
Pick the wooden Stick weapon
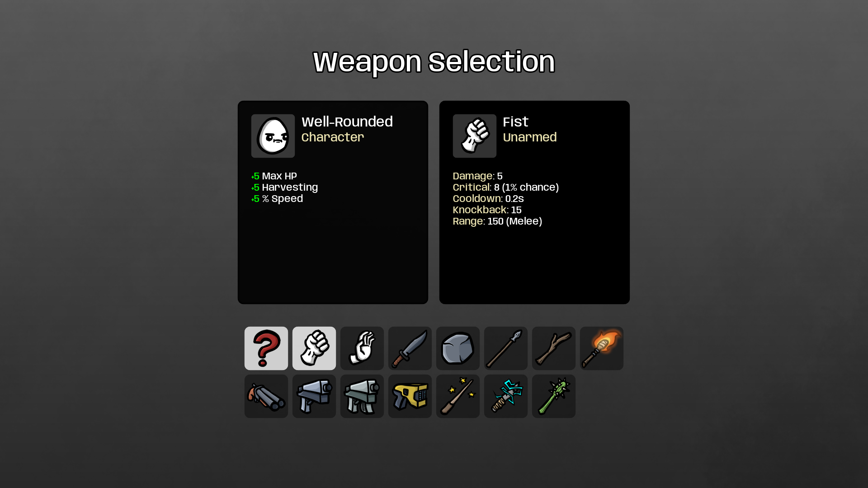[x=554, y=348]
